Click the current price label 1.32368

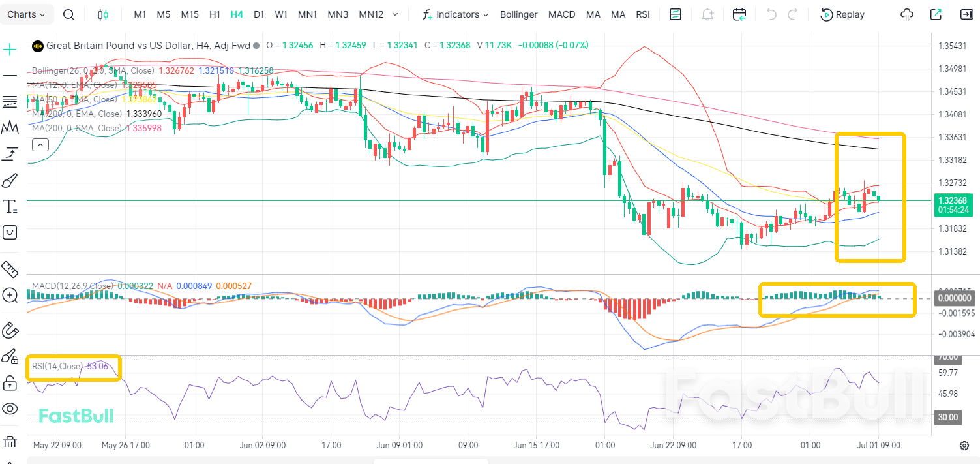pyautogui.click(x=953, y=200)
